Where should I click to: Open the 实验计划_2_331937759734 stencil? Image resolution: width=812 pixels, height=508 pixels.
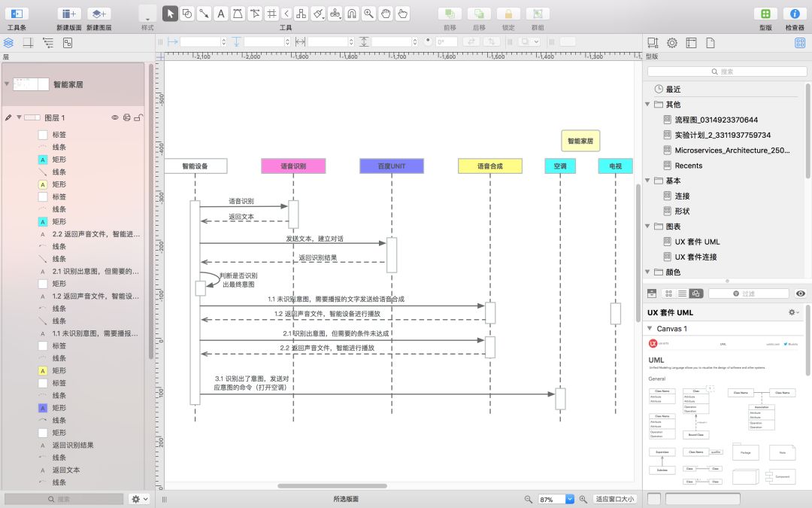723,135
